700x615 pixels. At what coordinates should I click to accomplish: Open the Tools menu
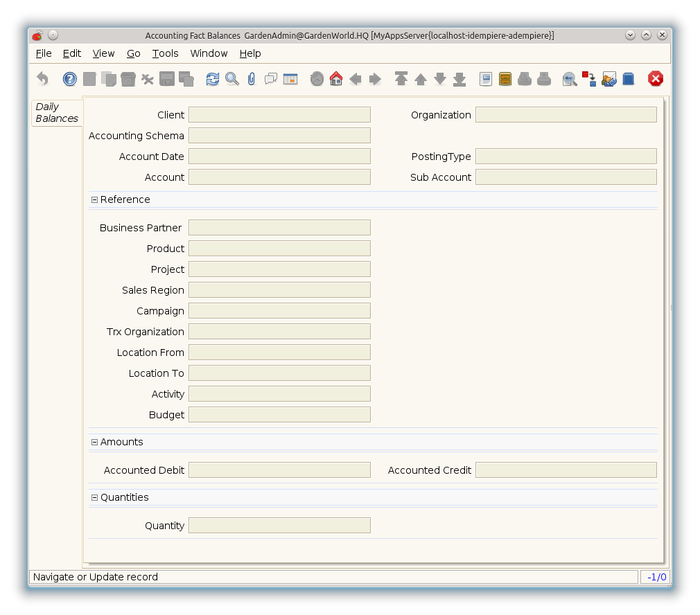click(165, 53)
